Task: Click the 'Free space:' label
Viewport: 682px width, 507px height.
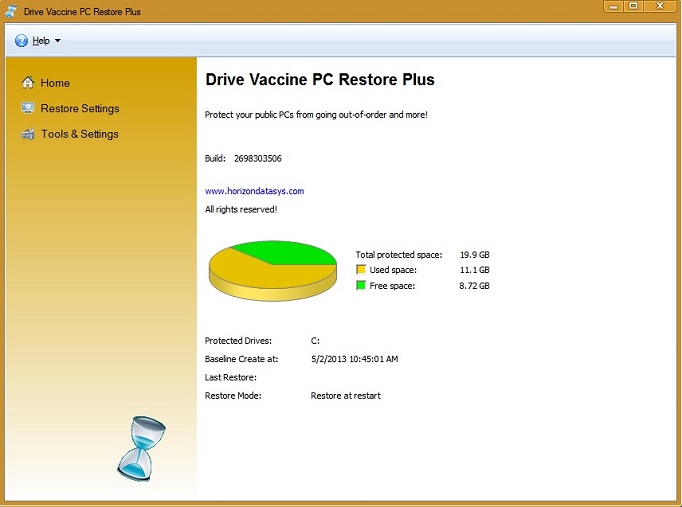Action: coord(392,286)
